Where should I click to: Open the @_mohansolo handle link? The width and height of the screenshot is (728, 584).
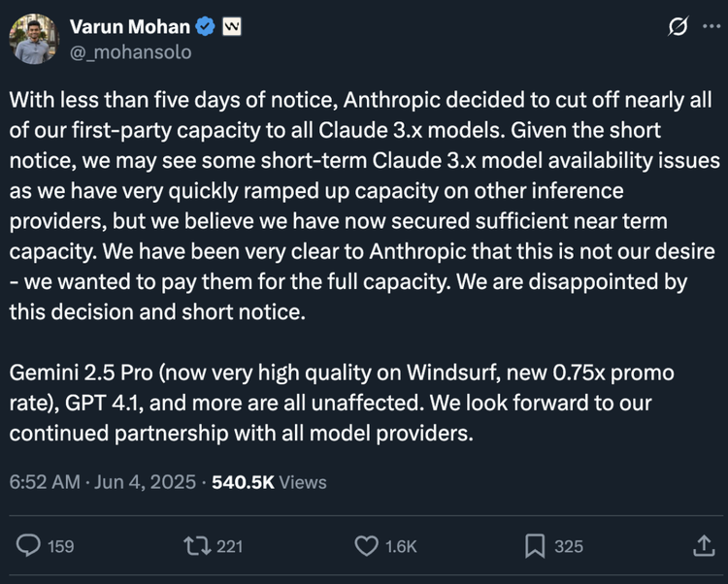[131, 51]
